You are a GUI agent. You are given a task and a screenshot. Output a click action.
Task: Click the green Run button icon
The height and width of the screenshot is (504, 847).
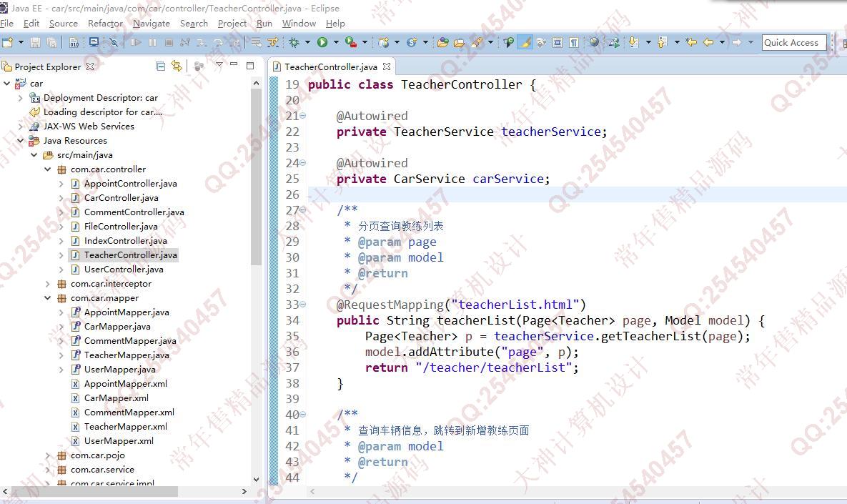[322, 42]
